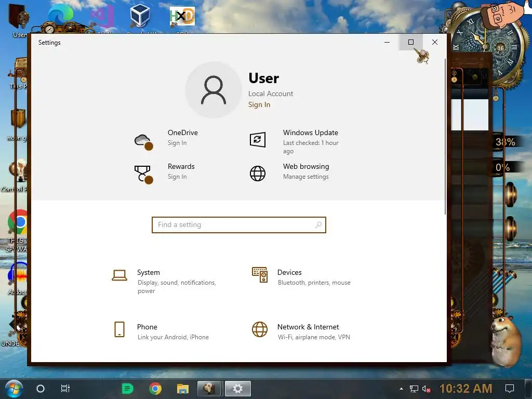532x399 pixels.
Task: Click Rewards Sign In text
Action: (x=177, y=177)
